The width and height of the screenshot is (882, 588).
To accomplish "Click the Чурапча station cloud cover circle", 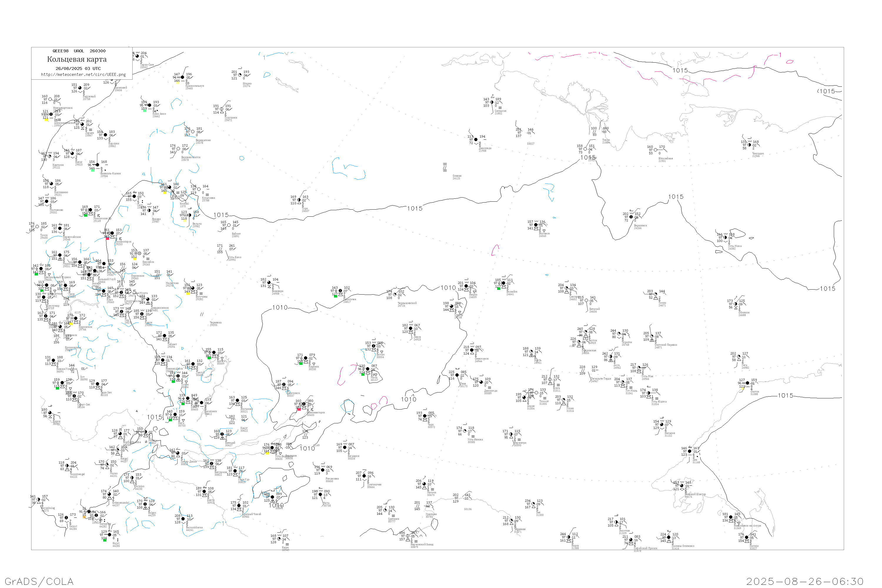I will (x=619, y=334).
